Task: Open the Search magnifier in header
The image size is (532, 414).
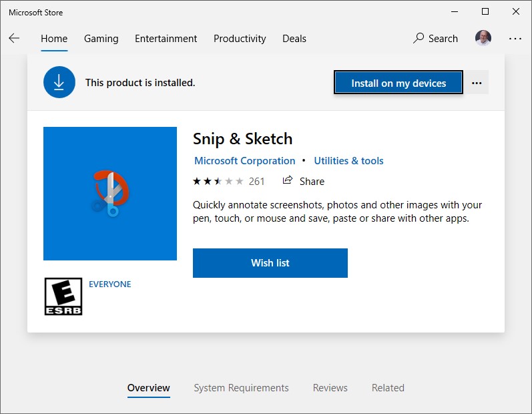Action: click(x=419, y=38)
